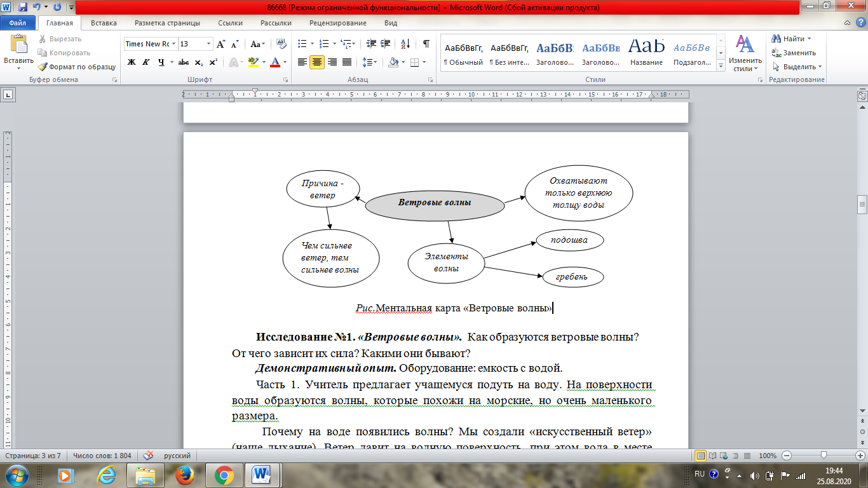The image size is (868, 488).
Task: Open the numbered list dropdown arrow
Action: 334,44
